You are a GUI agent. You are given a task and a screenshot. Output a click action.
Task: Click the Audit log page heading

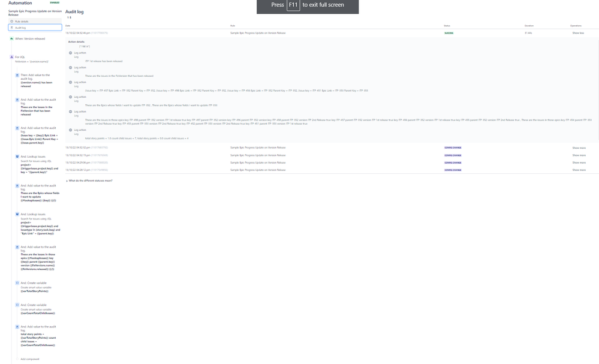[x=74, y=12]
